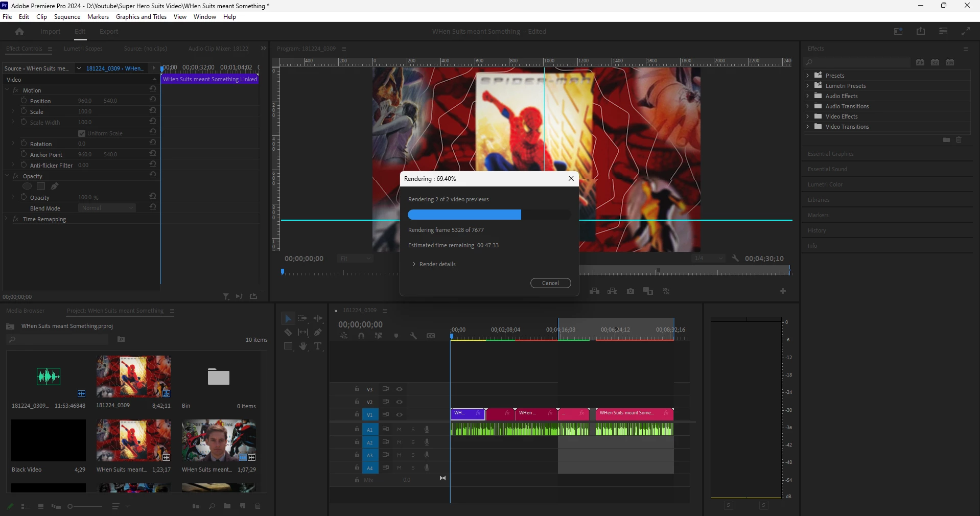Expand the Lumetri Presets folder
The height and width of the screenshot is (516, 980).
tap(808, 85)
